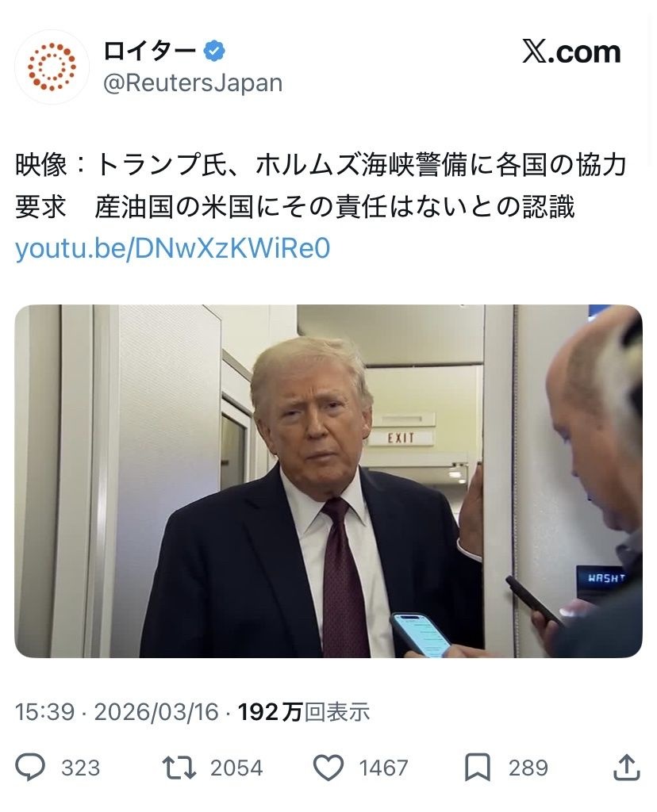The image size is (657, 812).
Task: Click the X.com logo
Action: (x=571, y=52)
